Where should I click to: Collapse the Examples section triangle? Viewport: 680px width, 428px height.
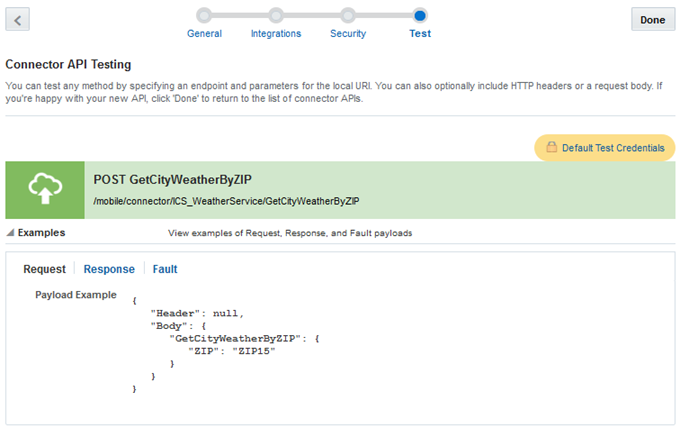10,233
